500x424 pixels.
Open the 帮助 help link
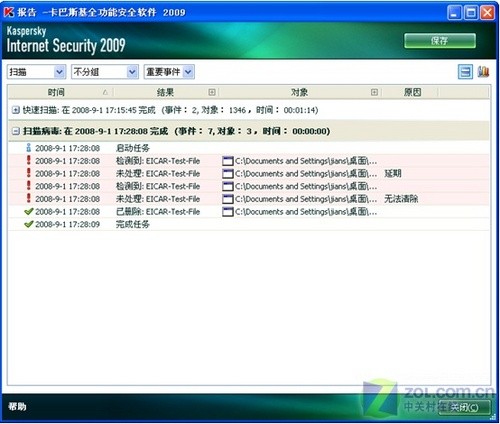(x=17, y=406)
